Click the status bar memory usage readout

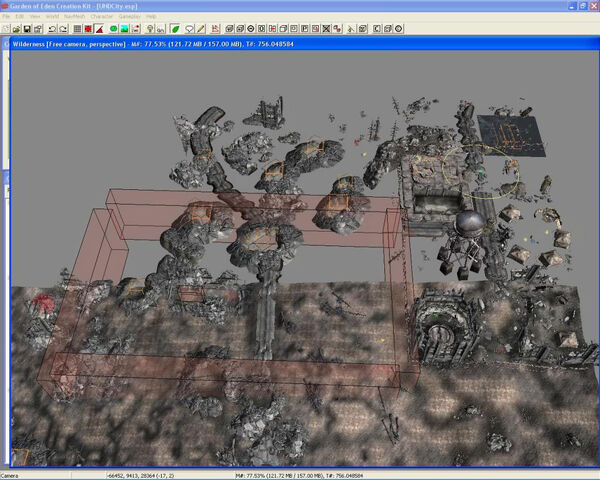[x=299, y=476]
